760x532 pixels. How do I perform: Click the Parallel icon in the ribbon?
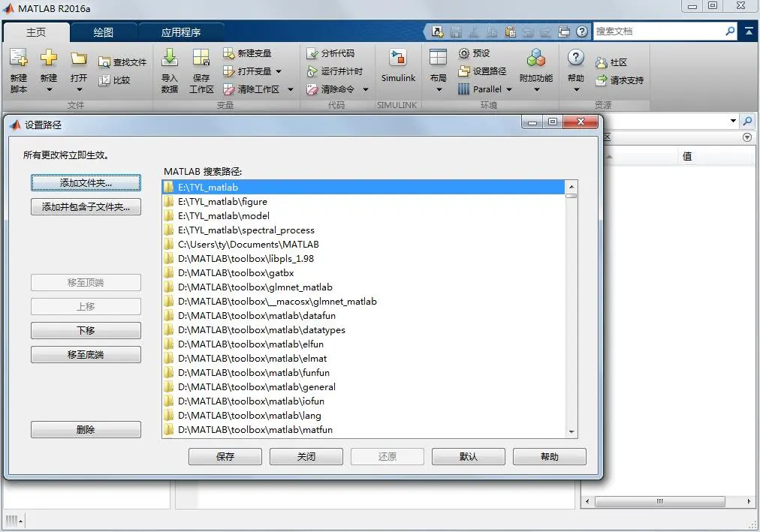[x=464, y=89]
